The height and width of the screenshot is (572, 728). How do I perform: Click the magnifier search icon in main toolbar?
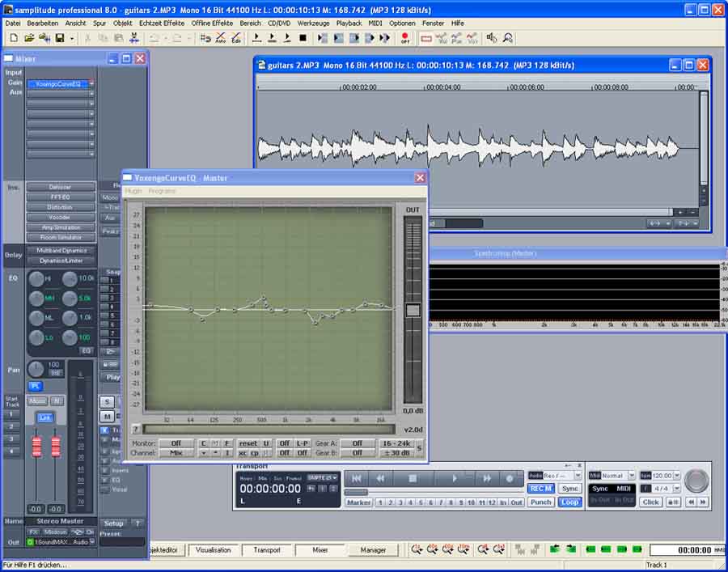(507, 38)
